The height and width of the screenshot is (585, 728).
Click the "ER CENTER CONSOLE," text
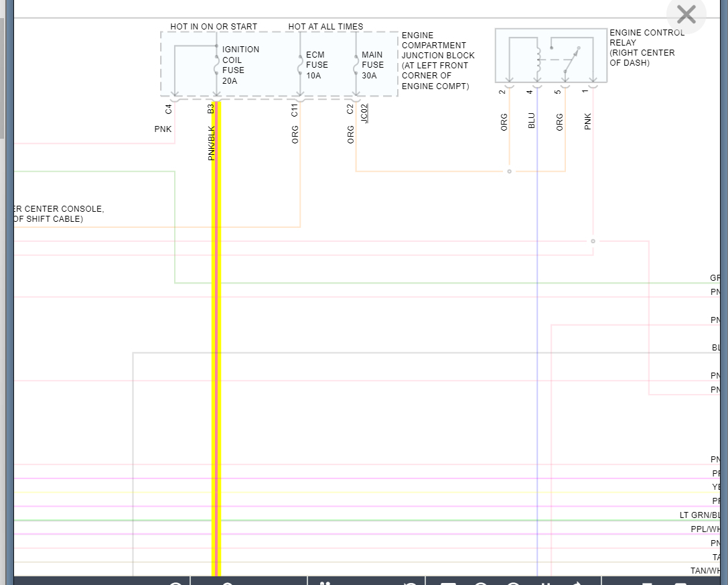click(x=59, y=209)
